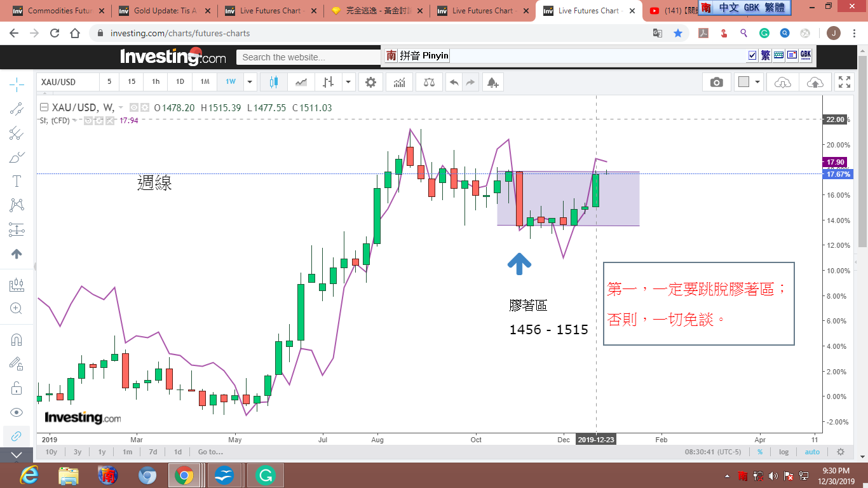
Task: Set time range to 10y
Action: 51,452
